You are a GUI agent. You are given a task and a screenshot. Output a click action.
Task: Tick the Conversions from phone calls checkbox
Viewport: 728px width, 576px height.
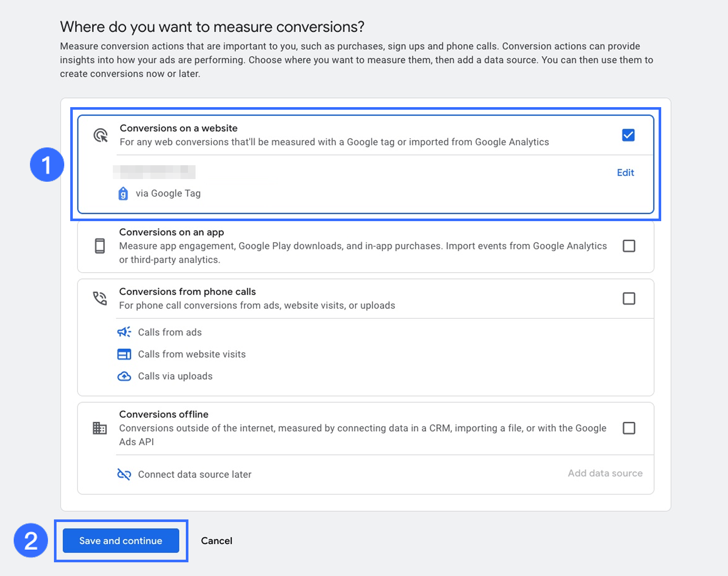click(x=629, y=298)
